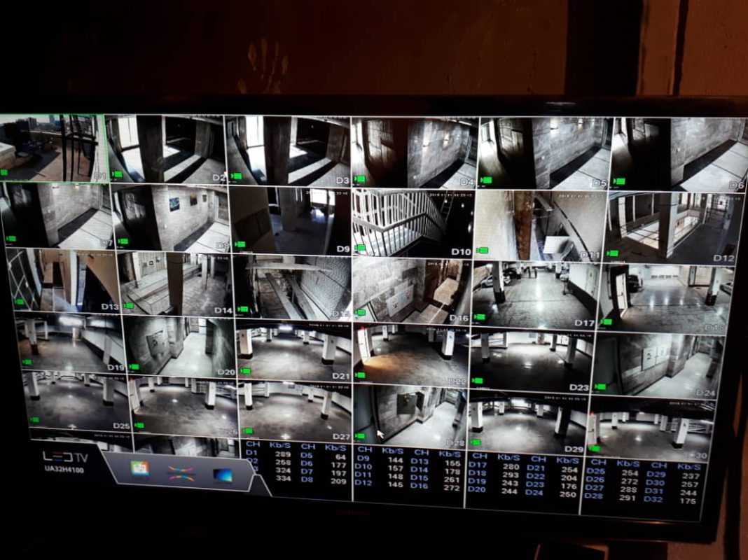Open the D10 staircase camera feed
The image size is (748, 560).
pos(412,222)
